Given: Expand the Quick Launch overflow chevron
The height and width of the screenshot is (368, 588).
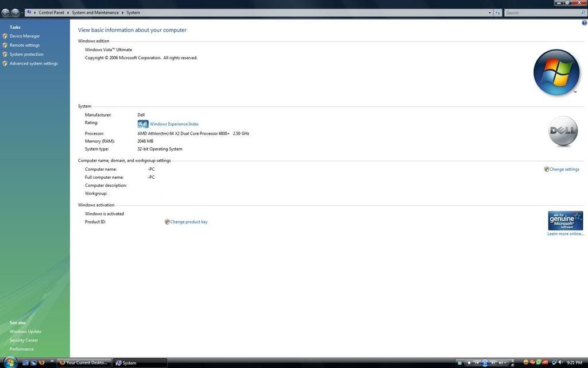Looking at the screenshot, I should pyautogui.click(x=52, y=361).
